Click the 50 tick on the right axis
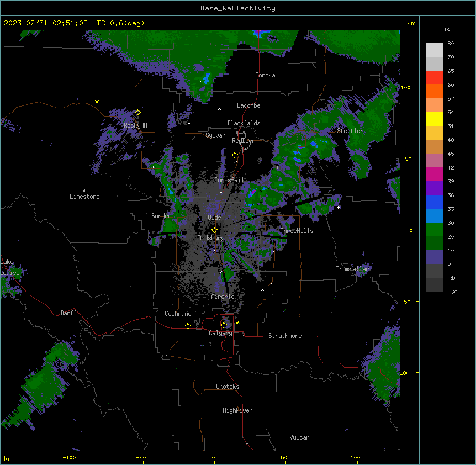 [x=408, y=158]
